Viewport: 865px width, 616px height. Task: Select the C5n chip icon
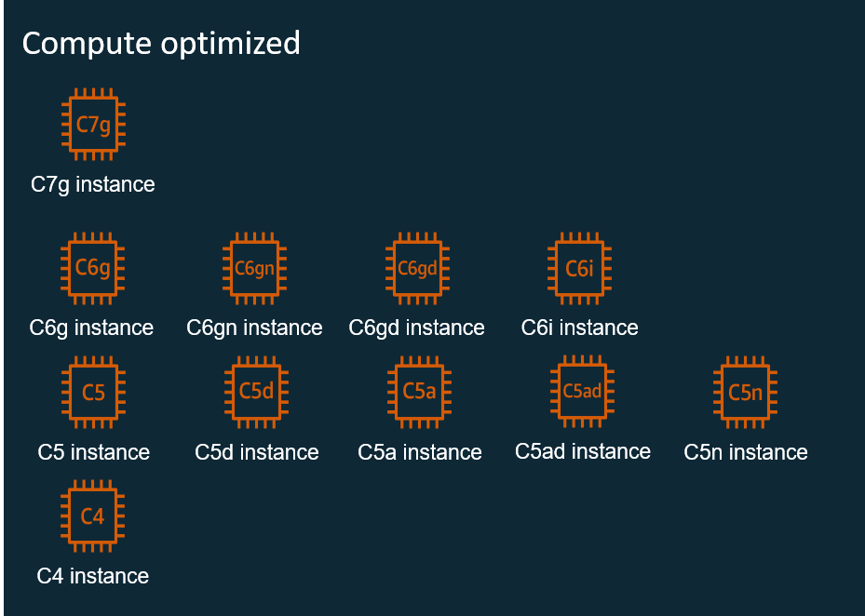coord(745,392)
